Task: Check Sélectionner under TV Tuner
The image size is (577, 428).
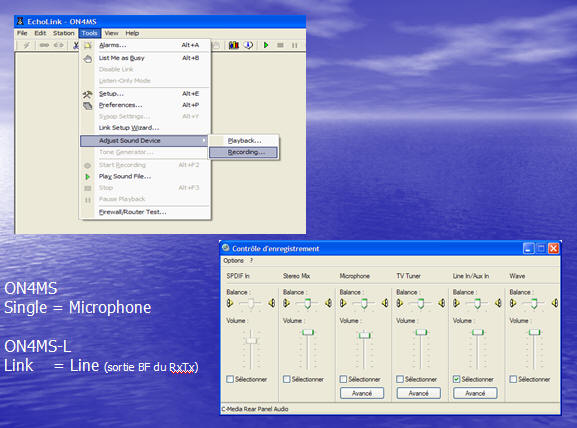Action: click(400, 379)
